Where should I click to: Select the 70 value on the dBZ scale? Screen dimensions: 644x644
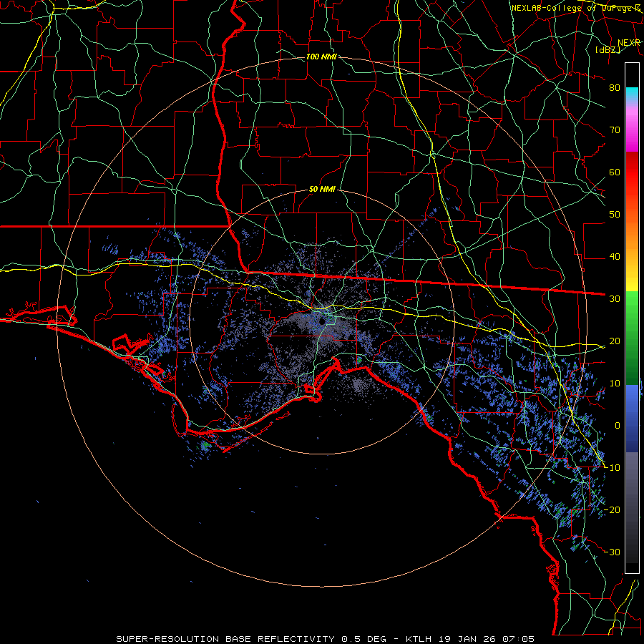(x=615, y=130)
